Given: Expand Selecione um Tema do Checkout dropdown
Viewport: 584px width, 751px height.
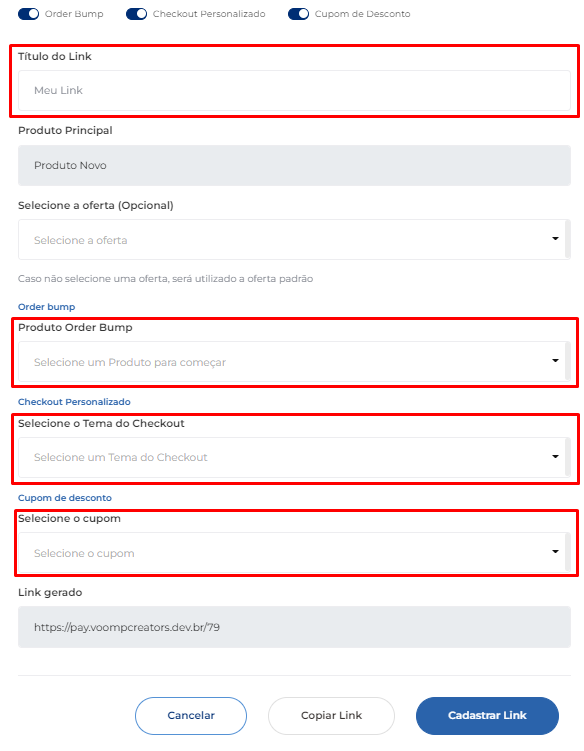Looking at the screenshot, I should coord(294,457).
